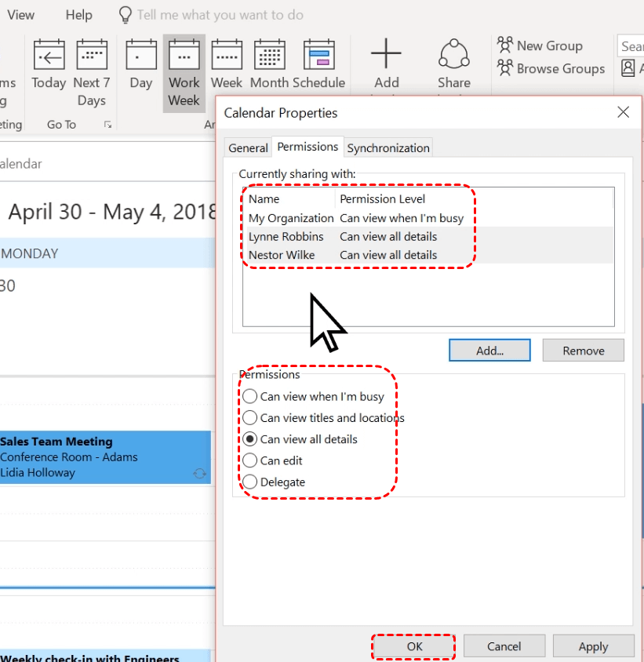
Task: Choose the Delegate permission
Action: pos(274,482)
